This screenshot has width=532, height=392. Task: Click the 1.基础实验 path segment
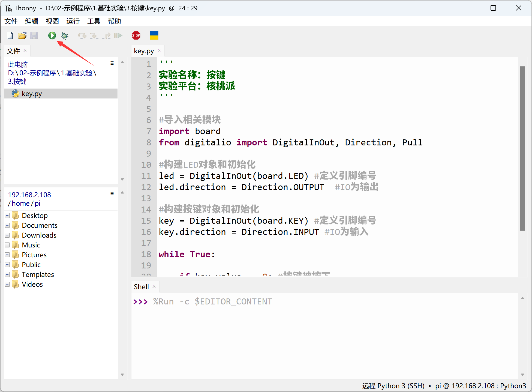point(77,73)
